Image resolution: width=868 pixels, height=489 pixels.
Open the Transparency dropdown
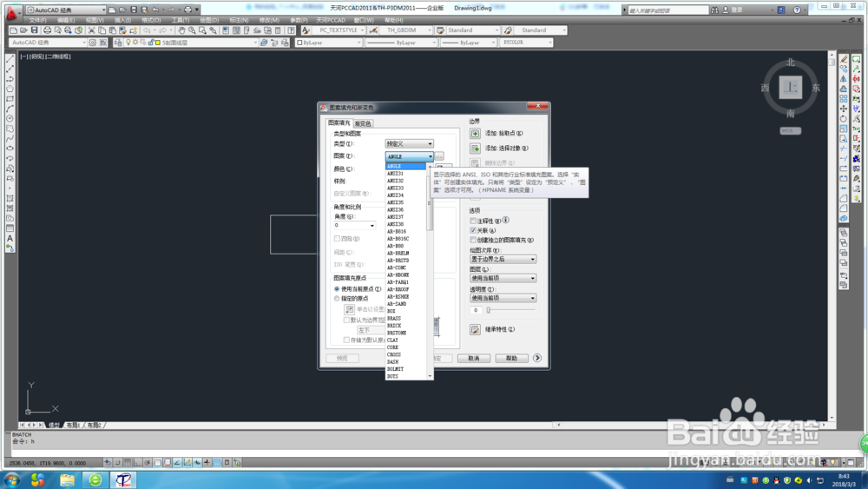[x=503, y=298]
